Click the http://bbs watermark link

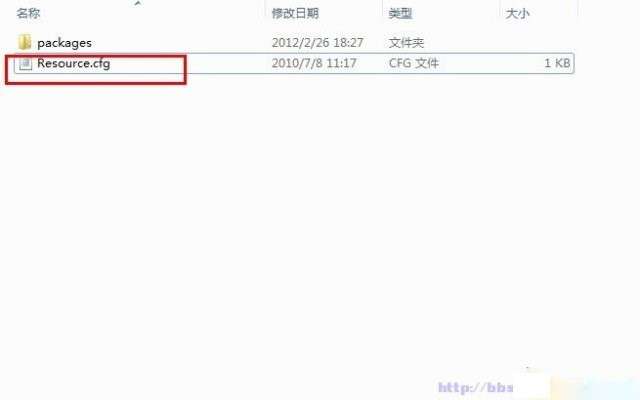click(476, 387)
